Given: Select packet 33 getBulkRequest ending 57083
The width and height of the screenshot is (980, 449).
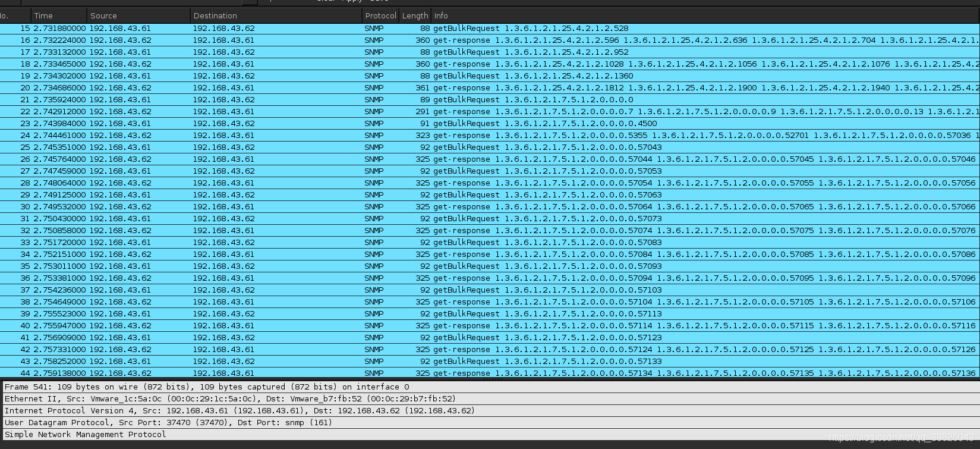Looking at the screenshot, I should coord(490,243).
